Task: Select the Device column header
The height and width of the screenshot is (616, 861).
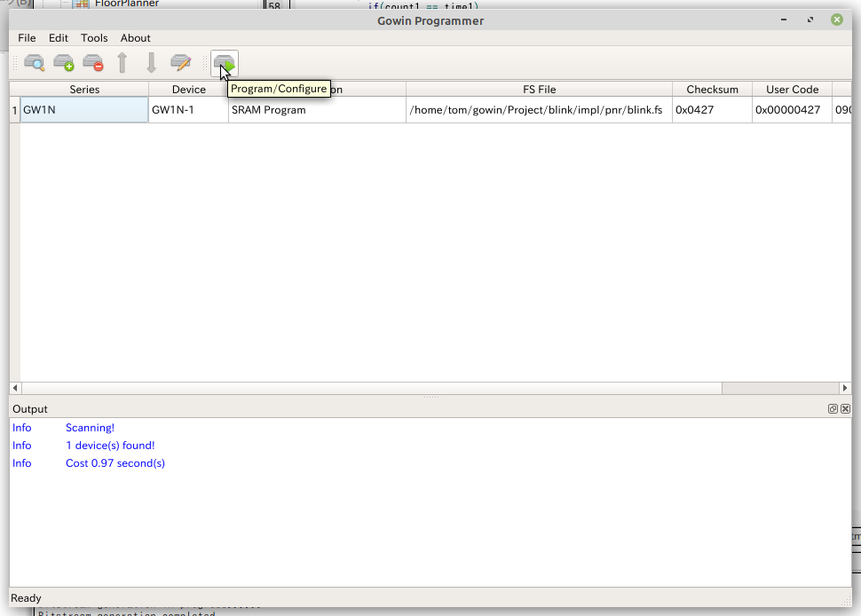Action: pyautogui.click(x=188, y=90)
